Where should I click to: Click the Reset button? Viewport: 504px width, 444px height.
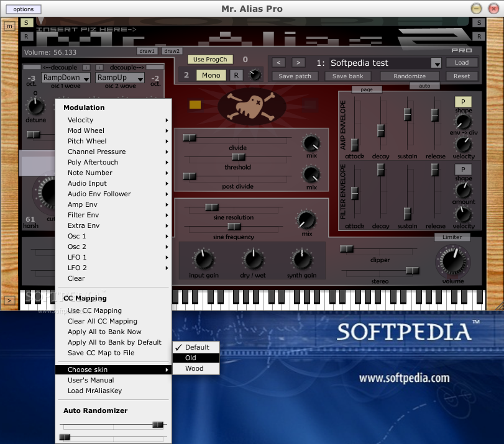click(x=462, y=76)
